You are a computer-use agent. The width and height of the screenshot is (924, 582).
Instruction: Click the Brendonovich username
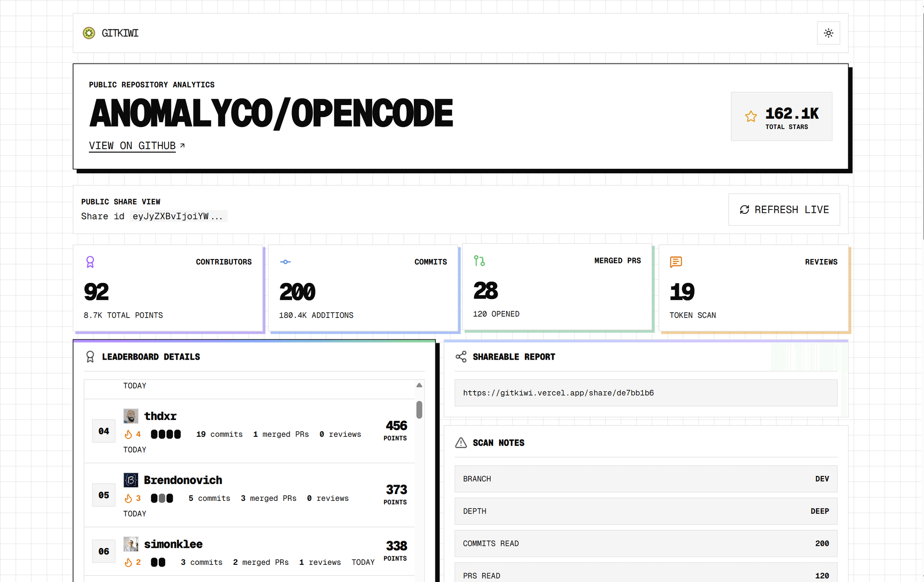[183, 480]
